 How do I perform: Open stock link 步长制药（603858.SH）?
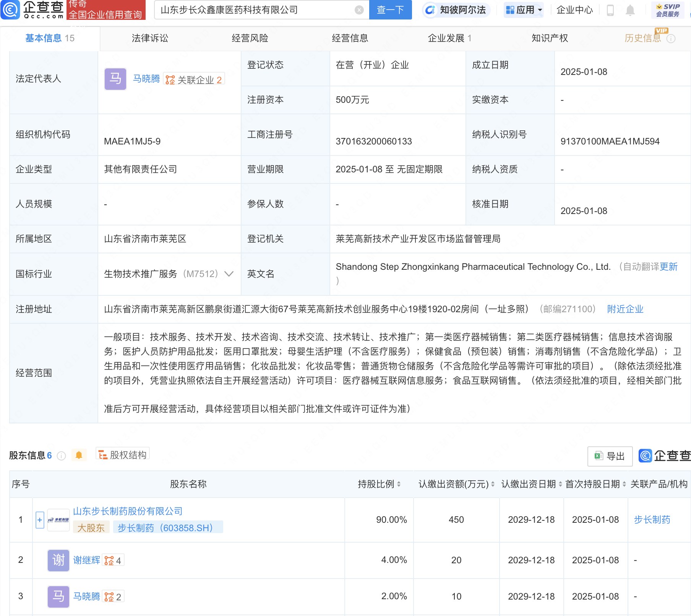point(168,528)
